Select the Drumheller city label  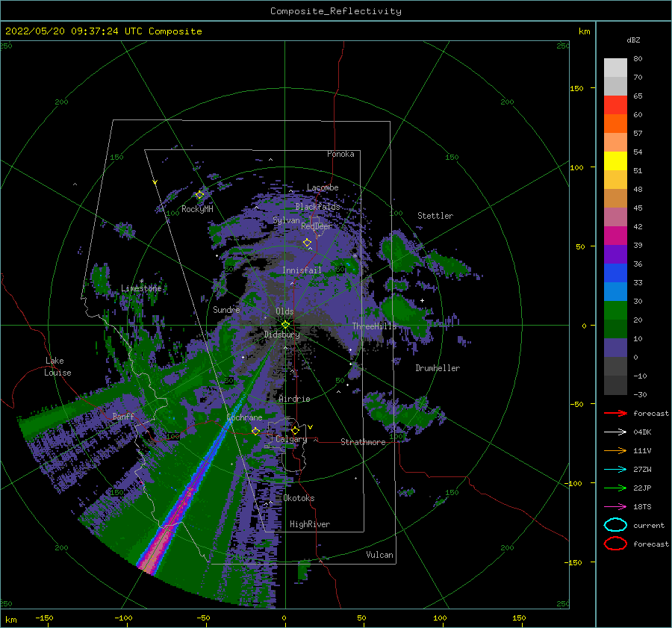[x=438, y=368]
